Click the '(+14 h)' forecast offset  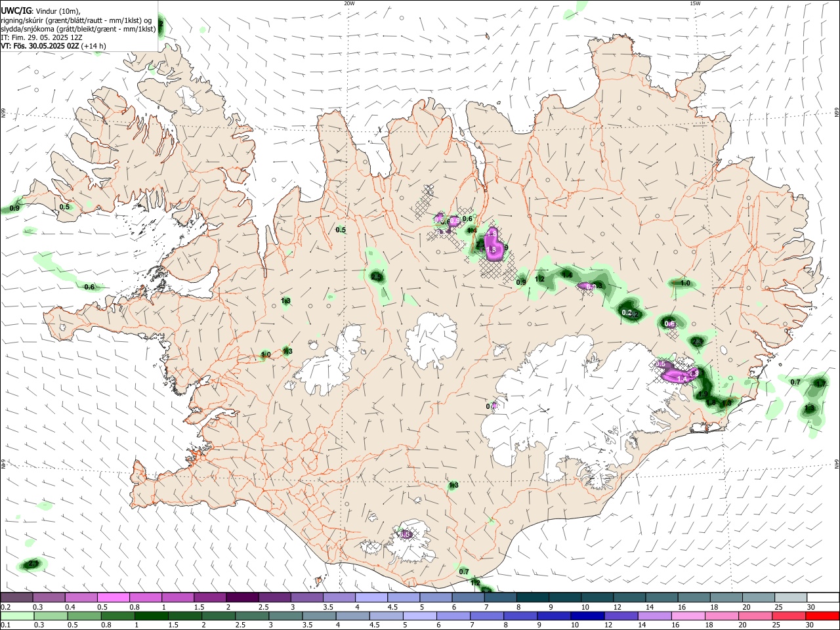(94, 46)
